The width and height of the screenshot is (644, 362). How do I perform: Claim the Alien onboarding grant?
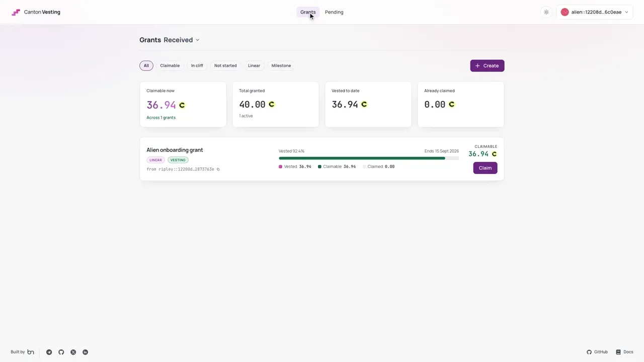point(485,168)
